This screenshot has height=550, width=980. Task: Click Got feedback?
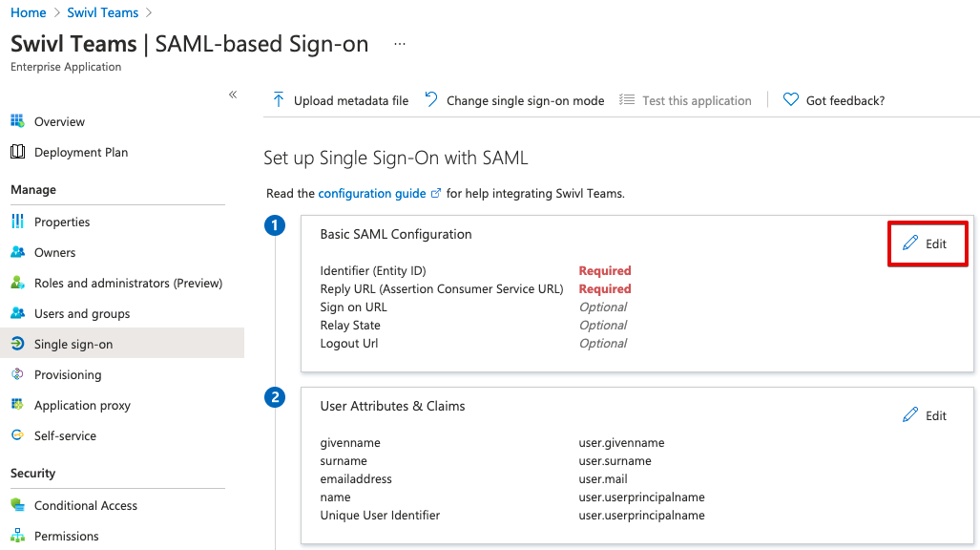click(x=834, y=100)
